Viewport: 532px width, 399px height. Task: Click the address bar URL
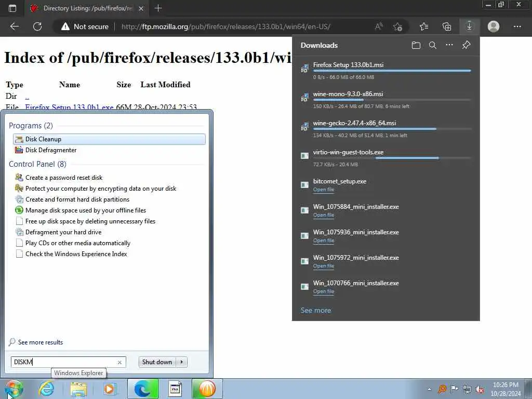[225, 26]
